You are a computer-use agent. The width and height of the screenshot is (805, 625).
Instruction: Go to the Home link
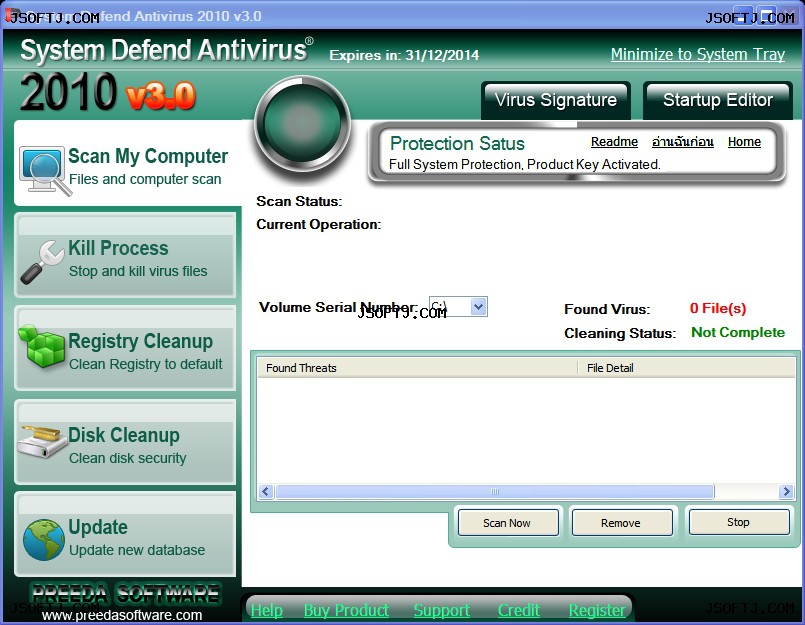[x=744, y=141]
